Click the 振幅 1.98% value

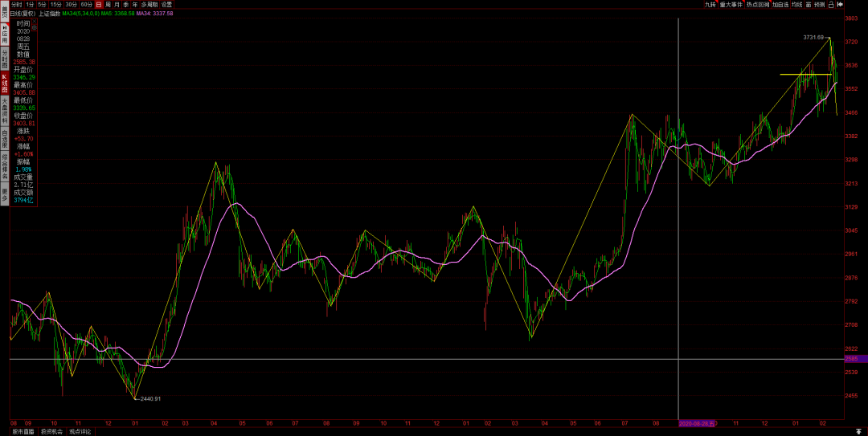24,170
